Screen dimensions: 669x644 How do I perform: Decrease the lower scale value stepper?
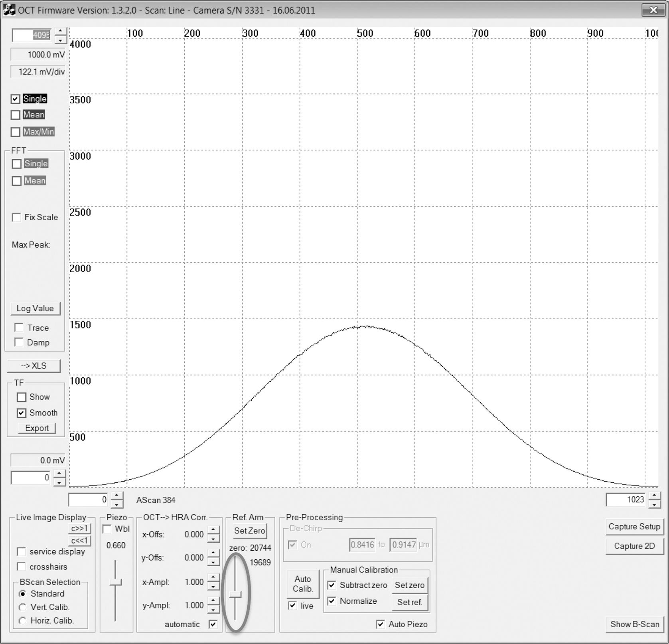click(x=59, y=482)
